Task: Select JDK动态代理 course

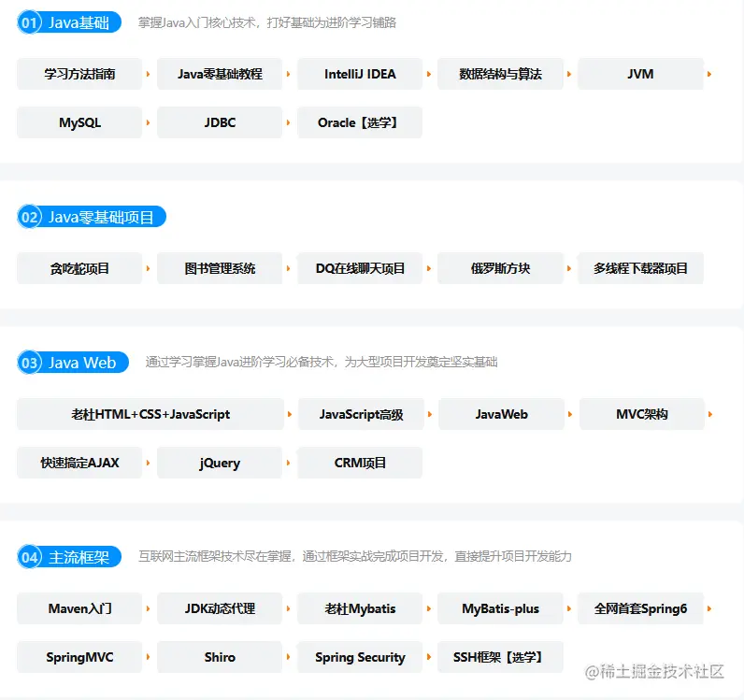Action: tap(220, 608)
